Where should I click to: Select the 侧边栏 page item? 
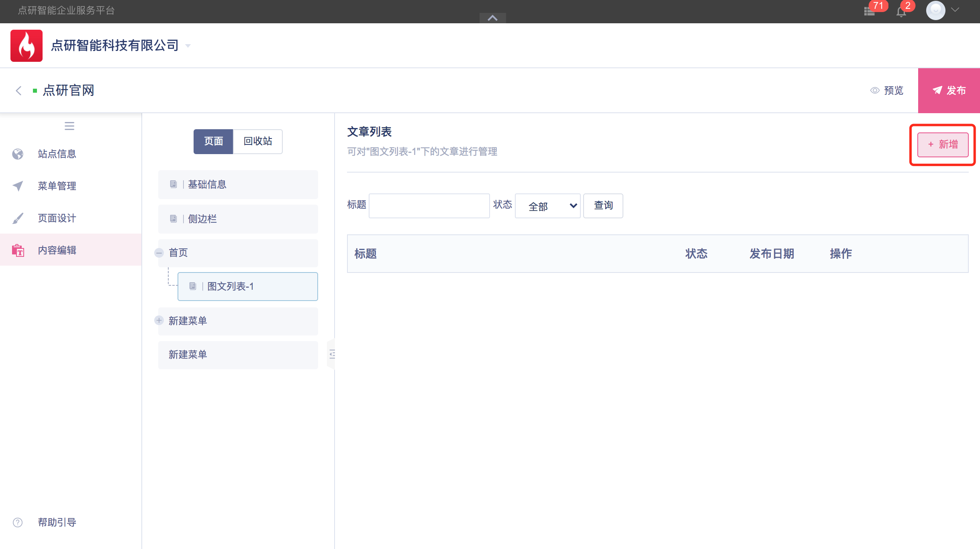[238, 219]
